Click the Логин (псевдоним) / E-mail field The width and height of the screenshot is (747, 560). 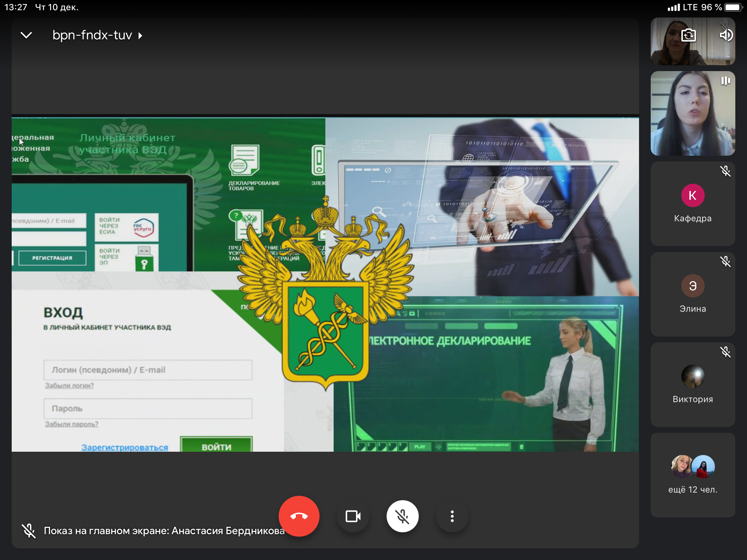[x=148, y=370]
